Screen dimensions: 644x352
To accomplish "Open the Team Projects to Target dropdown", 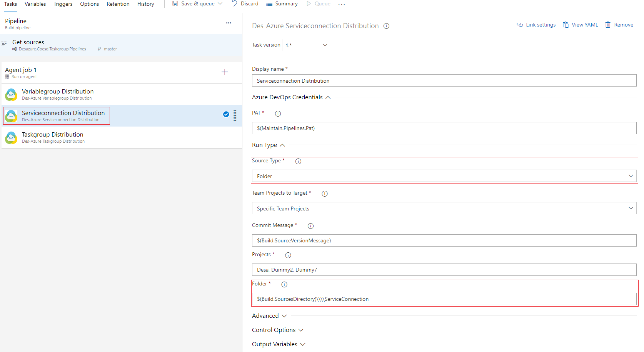I will 444,208.
